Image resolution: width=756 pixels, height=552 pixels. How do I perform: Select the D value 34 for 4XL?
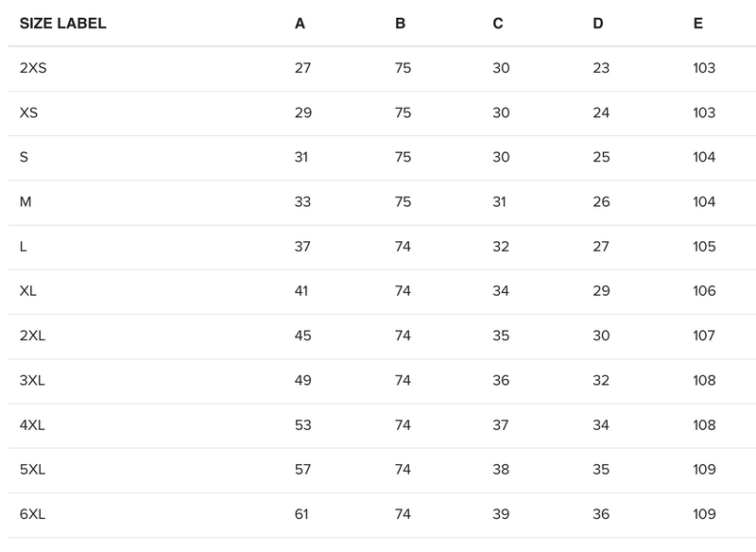pos(601,425)
